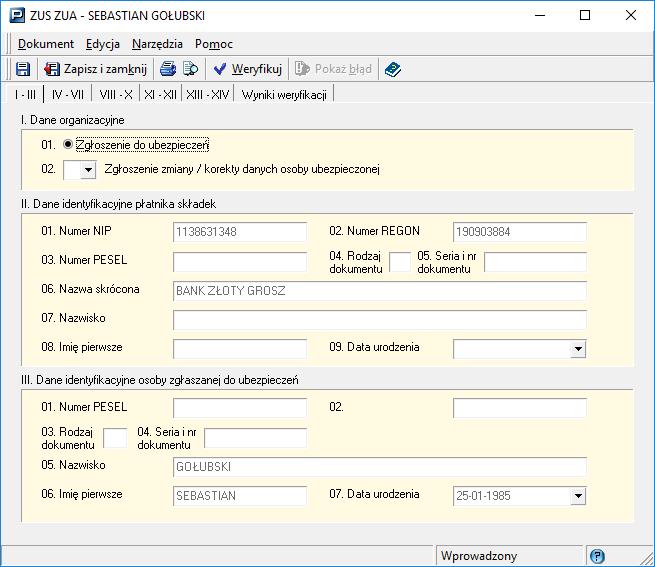Screen dimensions: 655x567
Task: Maximize the ZUS ZUA window
Action: point(585,15)
